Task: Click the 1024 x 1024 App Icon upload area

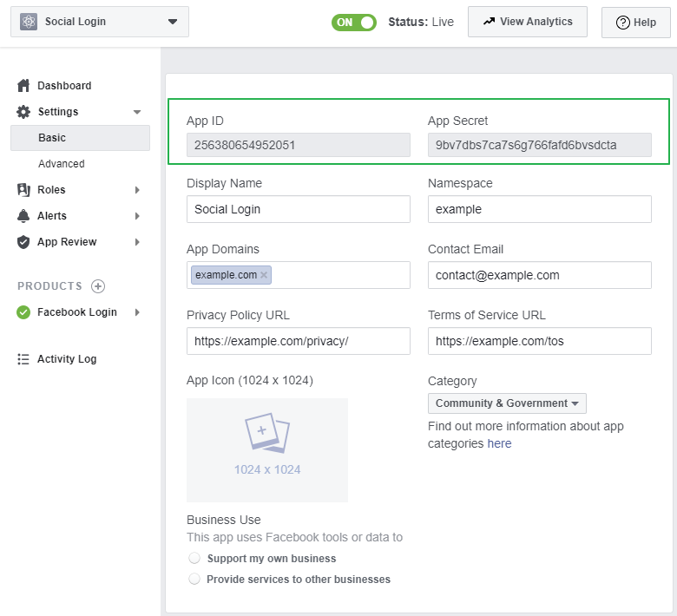Action: click(x=267, y=449)
